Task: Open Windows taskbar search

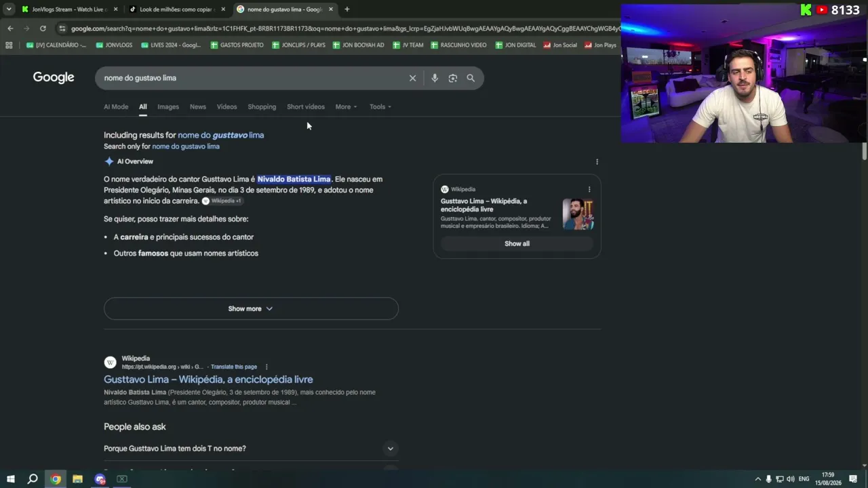Action: [x=33, y=479]
